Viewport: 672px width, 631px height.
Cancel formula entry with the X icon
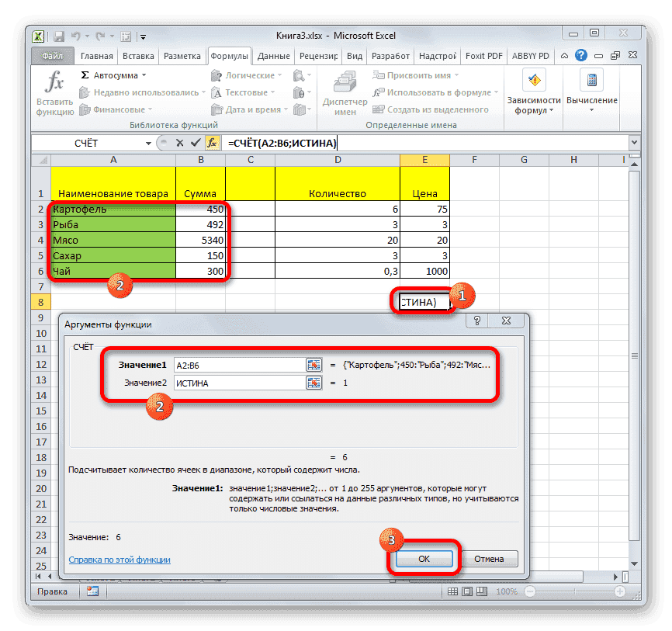(180, 142)
